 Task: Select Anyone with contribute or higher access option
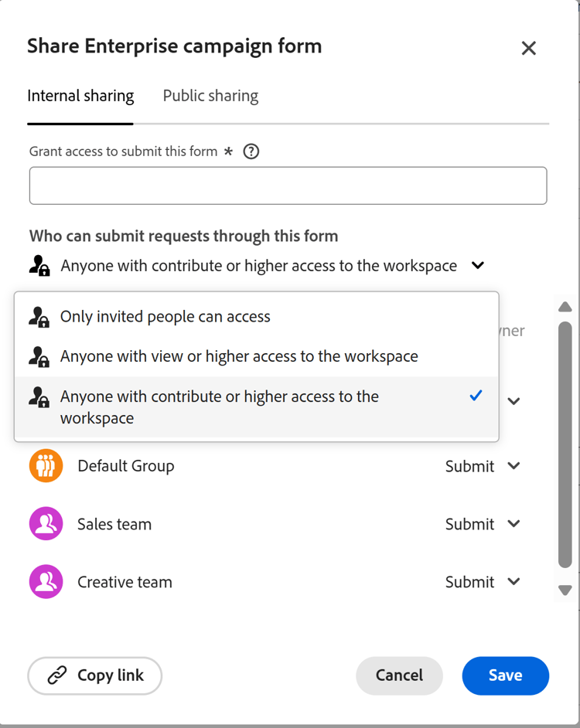point(257,407)
